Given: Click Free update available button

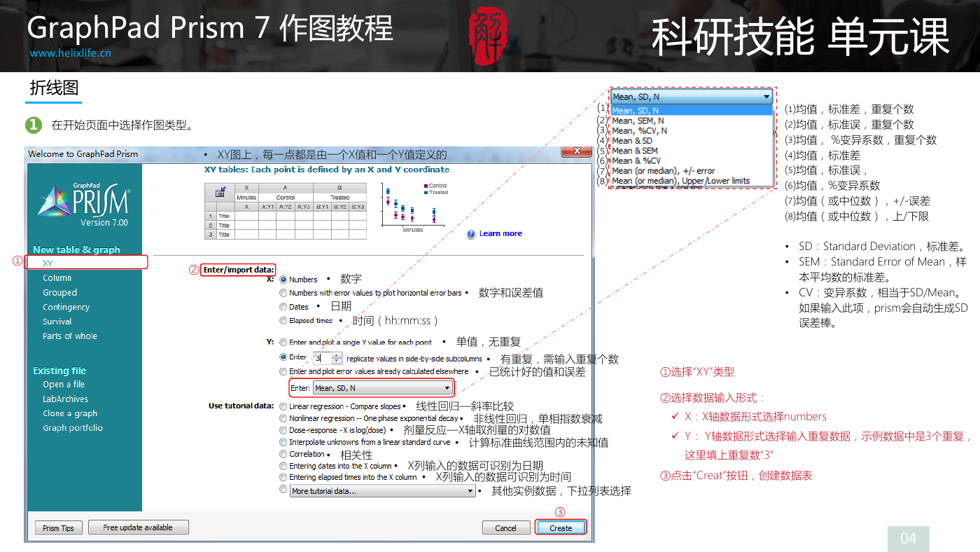Looking at the screenshot, I should tap(138, 527).
